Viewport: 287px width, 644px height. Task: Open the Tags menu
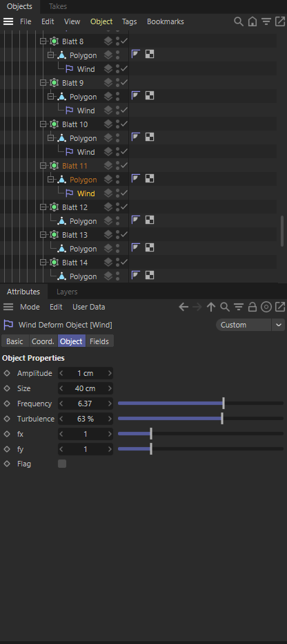click(130, 21)
